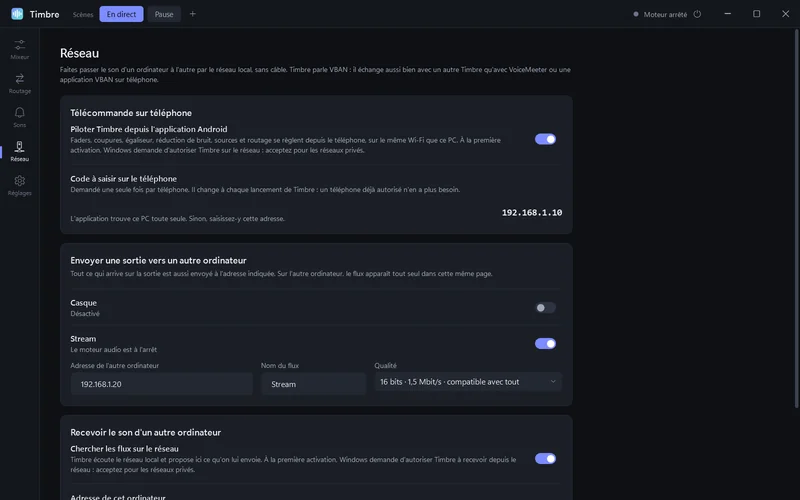
Task: Open Réglages gear in sidebar
Action: 19,186
